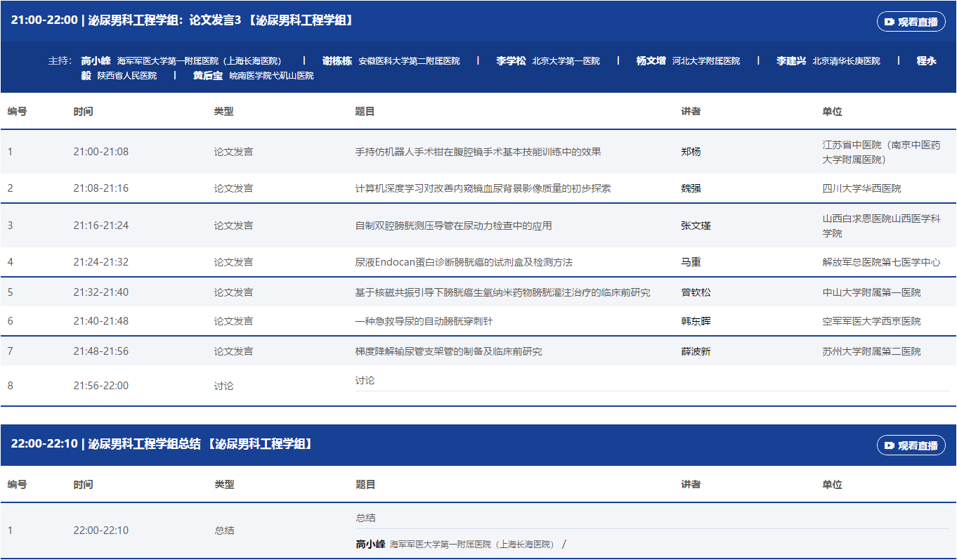Click the 讨论 entry at 21:56-22:00

point(365,380)
